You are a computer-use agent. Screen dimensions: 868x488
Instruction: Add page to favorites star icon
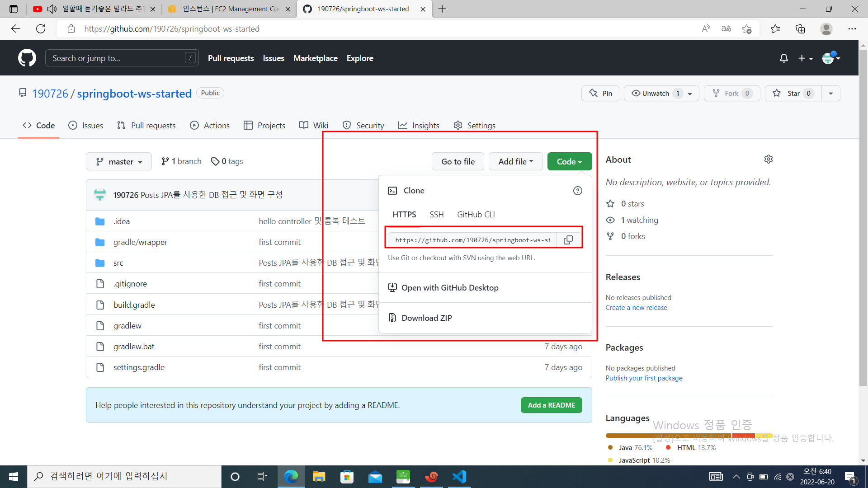(746, 29)
